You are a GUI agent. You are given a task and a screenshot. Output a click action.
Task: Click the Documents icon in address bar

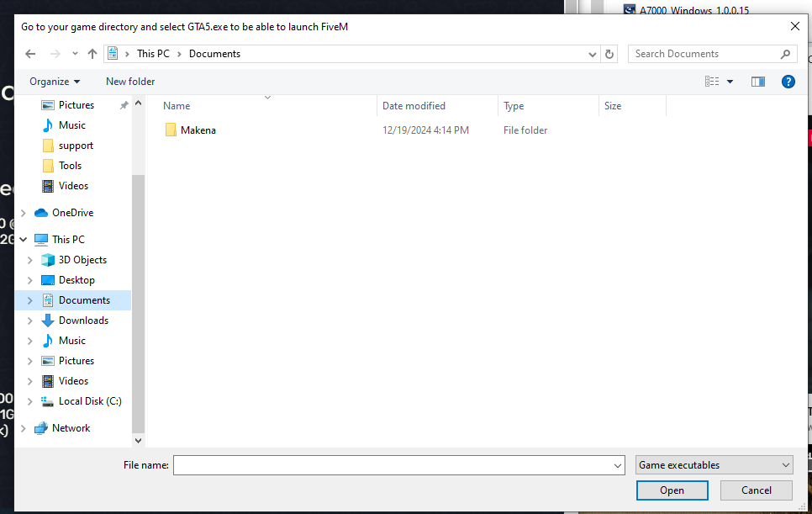(113, 54)
